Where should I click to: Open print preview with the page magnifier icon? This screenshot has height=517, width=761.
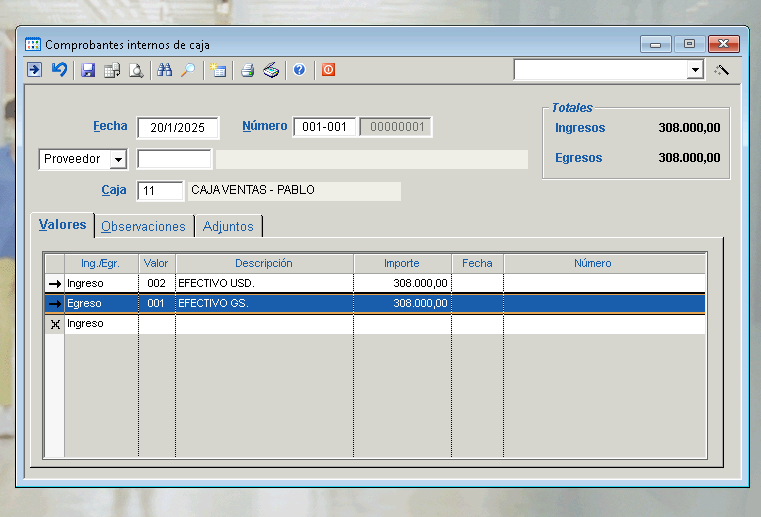pyautogui.click(x=136, y=70)
